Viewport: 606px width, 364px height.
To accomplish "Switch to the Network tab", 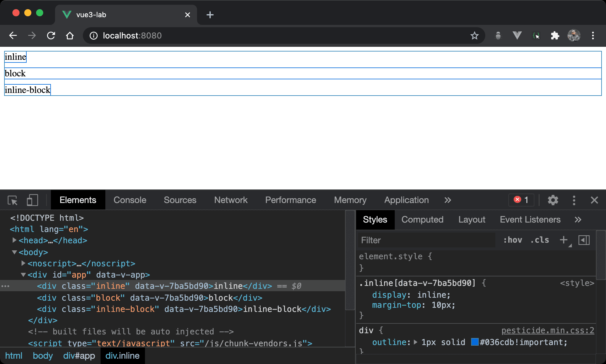I will click(231, 200).
